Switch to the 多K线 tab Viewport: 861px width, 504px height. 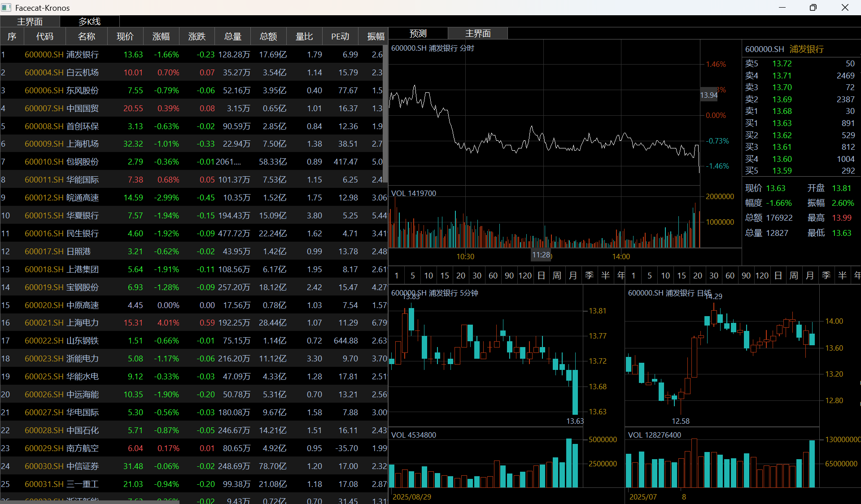click(90, 22)
